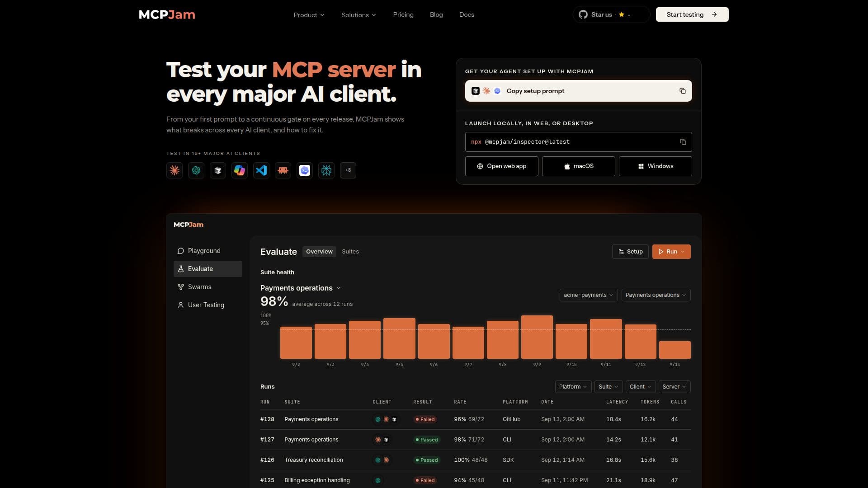Copy the npx inspector command

683,142
